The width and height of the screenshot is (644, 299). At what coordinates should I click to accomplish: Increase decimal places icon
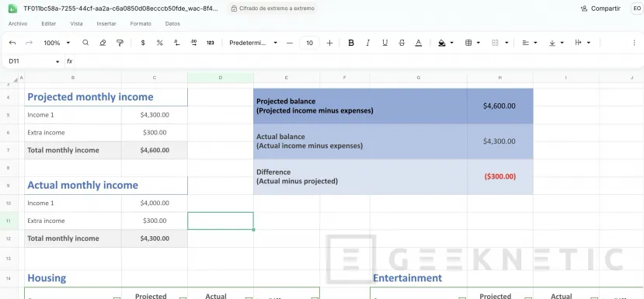point(193,43)
